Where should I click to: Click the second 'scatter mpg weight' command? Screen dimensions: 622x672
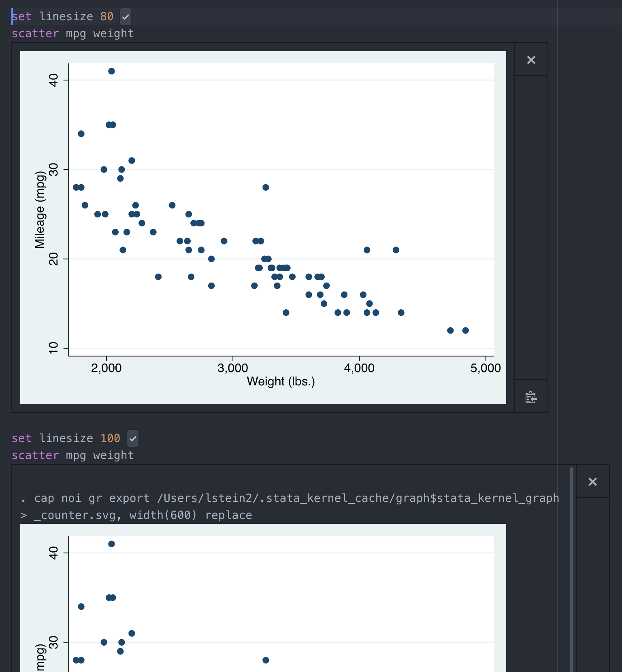(73, 455)
